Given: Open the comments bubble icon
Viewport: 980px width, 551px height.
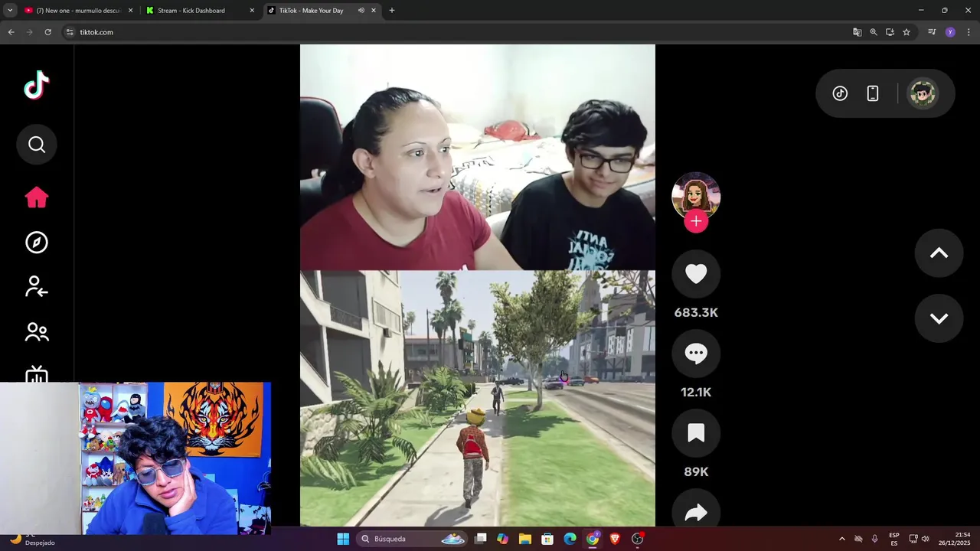Looking at the screenshot, I should pyautogui.click(x=696, y=354).
